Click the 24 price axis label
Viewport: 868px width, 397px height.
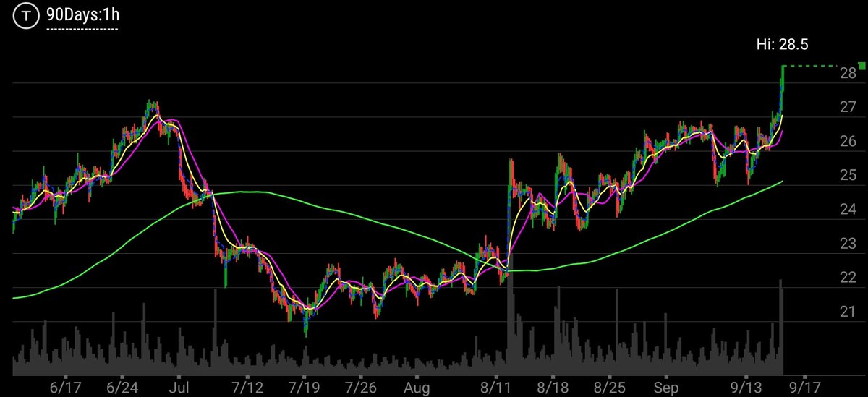click(x=848, y=210)
